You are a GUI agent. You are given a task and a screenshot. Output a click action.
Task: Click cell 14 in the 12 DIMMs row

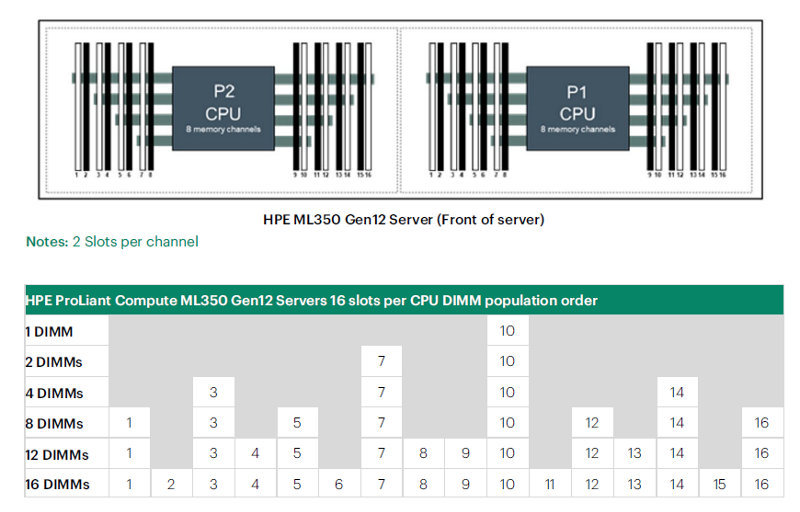[677, 453]
